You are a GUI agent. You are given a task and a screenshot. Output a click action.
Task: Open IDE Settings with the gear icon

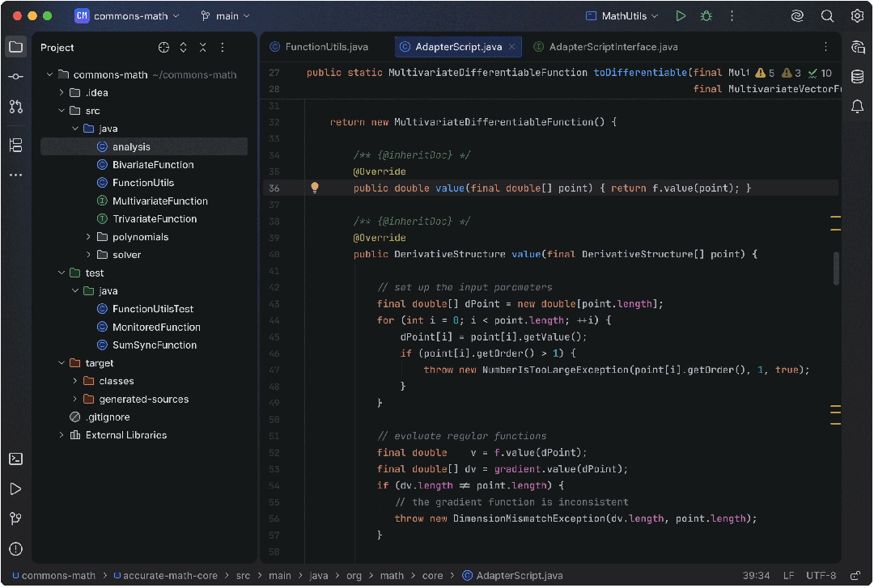(x=856, y=15)
